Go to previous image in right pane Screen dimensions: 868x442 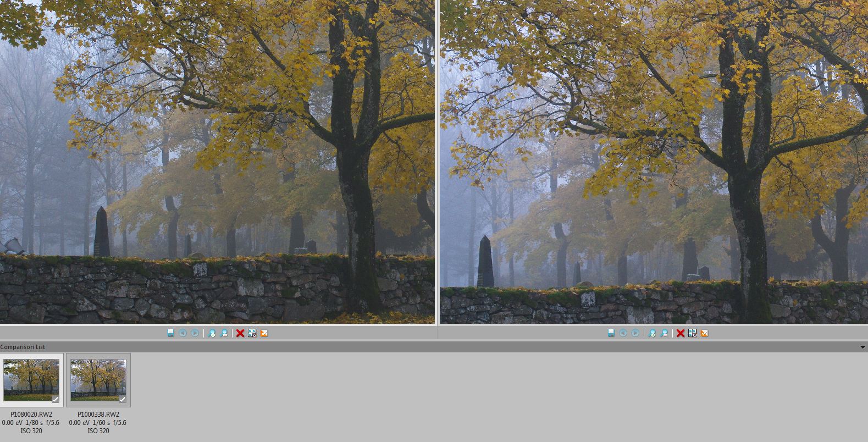pyautogui.click(x=623, y=333)
